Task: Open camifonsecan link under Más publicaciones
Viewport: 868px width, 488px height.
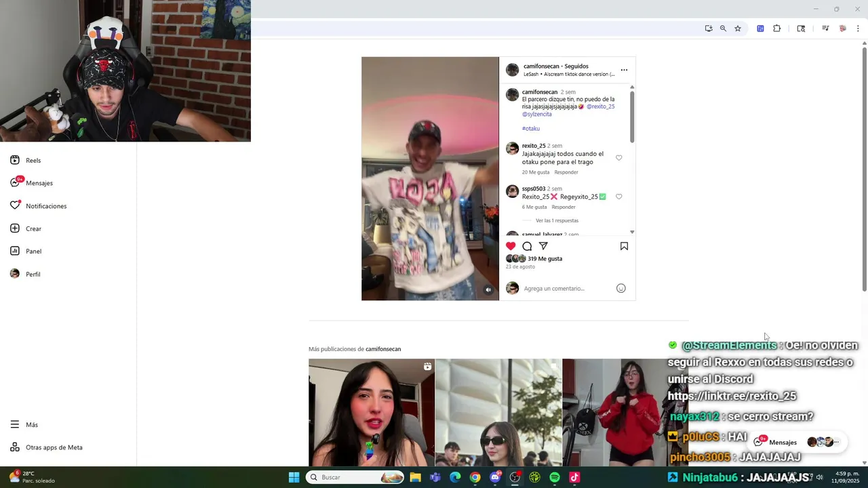Action: pyautogui.click(x=383, y=349)
